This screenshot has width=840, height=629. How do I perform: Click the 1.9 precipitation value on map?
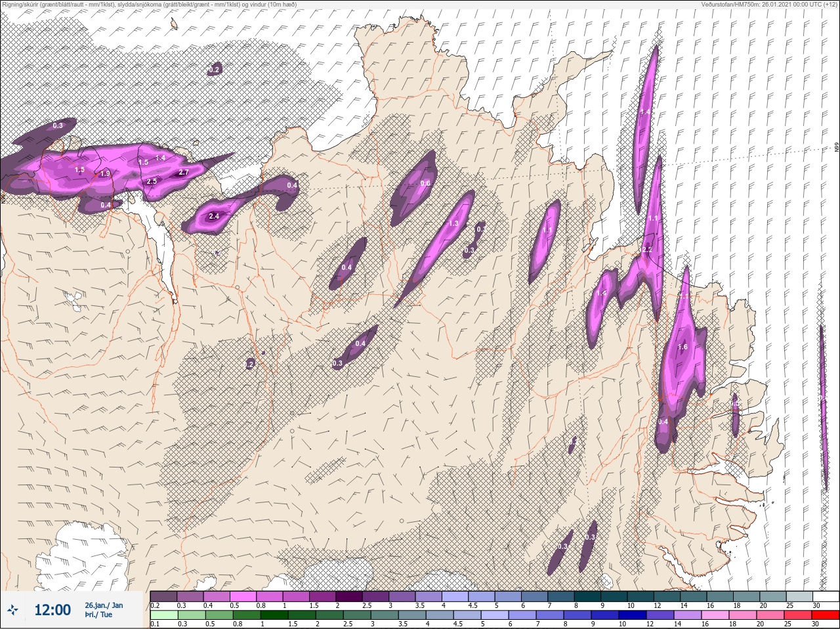[105, 174]
